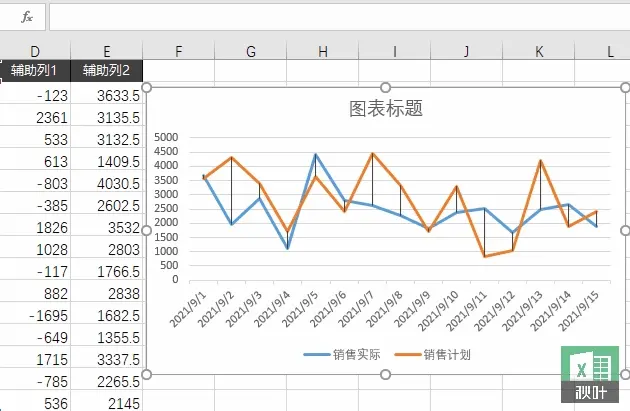Click the chart's top-middle resize handle

[x=386, y=88]
